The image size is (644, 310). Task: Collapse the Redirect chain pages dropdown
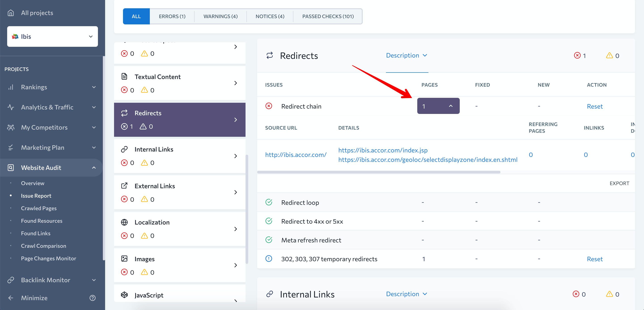(x=438, y=106)
